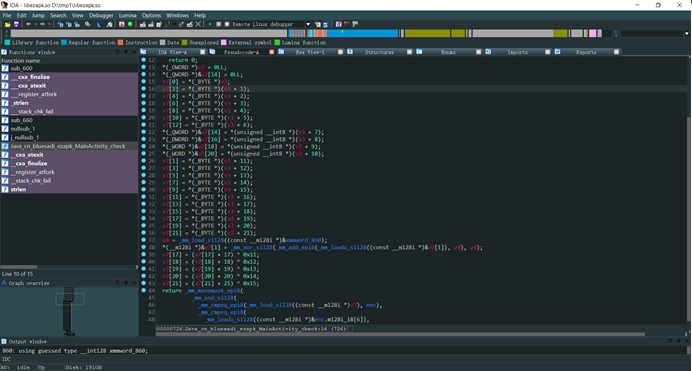Select Java_cn_bluesadi_ezapk_MainActivity_check in functions list
The width and height of the screenshot is (692, 371).
(x=68, y=146)
